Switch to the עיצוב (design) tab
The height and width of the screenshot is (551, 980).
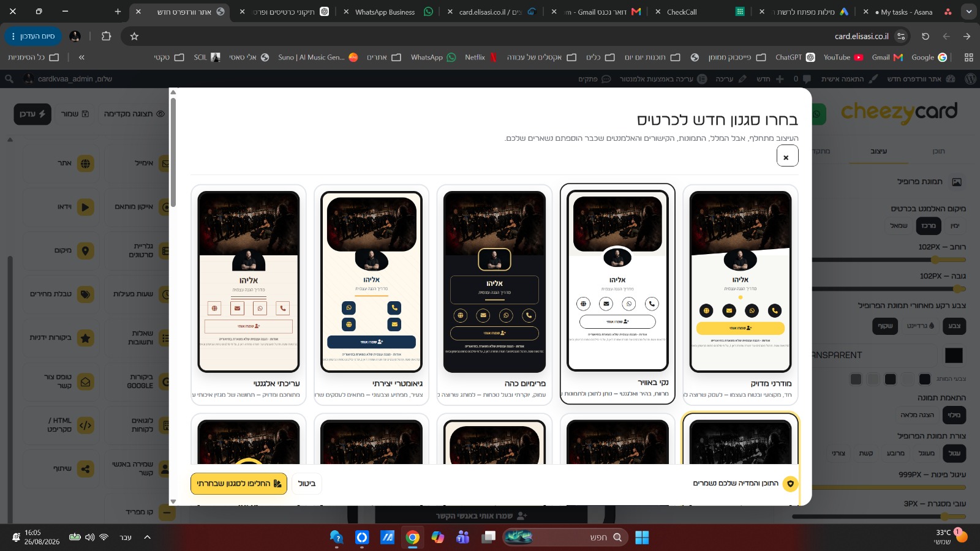point(878,151)
